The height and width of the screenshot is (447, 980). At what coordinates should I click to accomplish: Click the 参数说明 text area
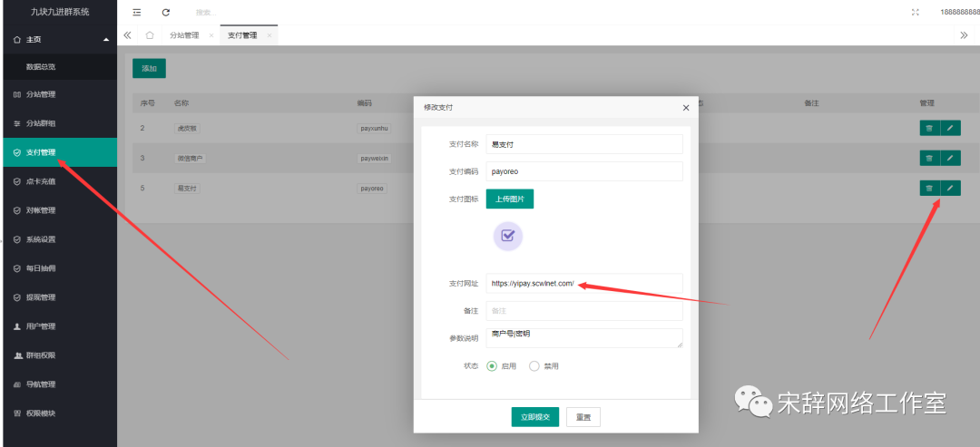(x=584, y=338)
